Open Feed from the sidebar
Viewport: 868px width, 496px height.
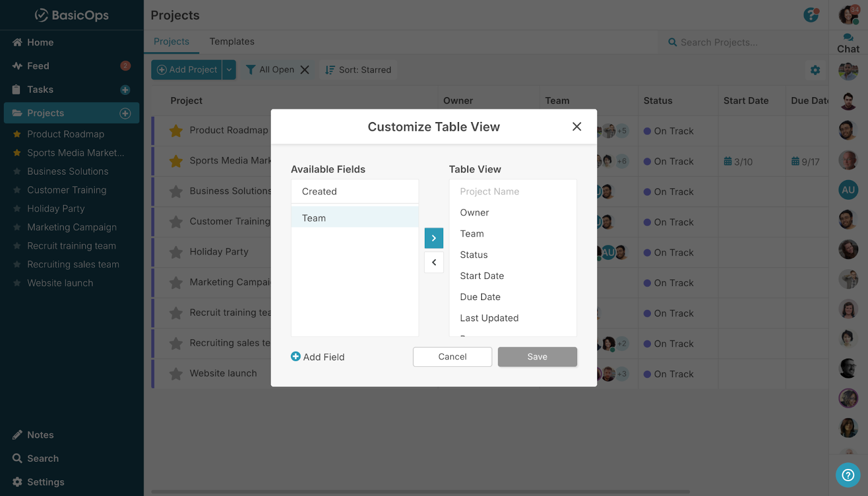38,66
